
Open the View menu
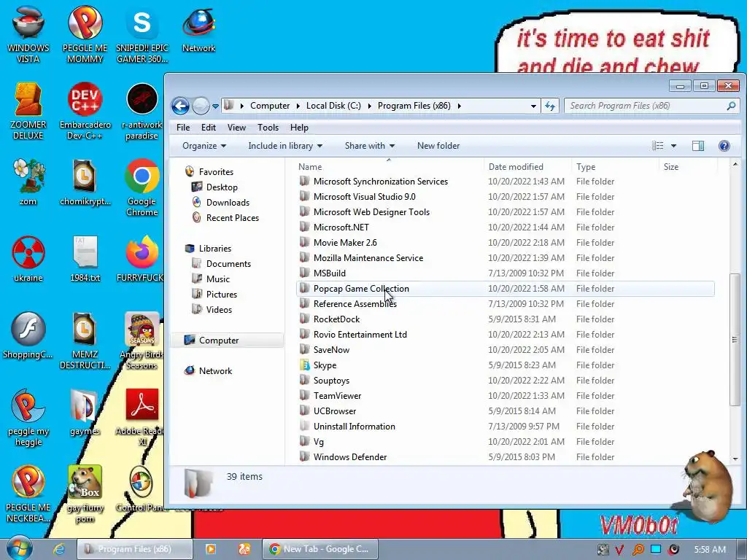point(236,127)
